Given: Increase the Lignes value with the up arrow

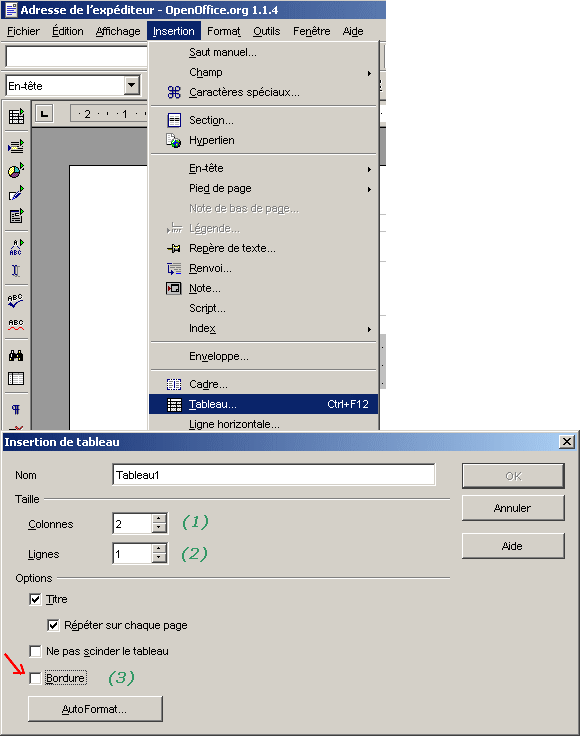Looking at the screenshot, I should pyautogui.click(x=160, y=548).
